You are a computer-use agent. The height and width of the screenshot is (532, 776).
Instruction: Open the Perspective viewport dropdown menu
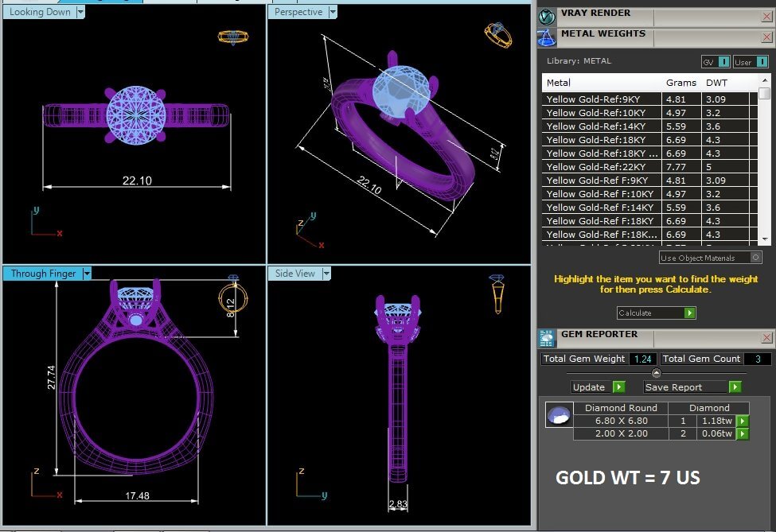tap(333, 12)
